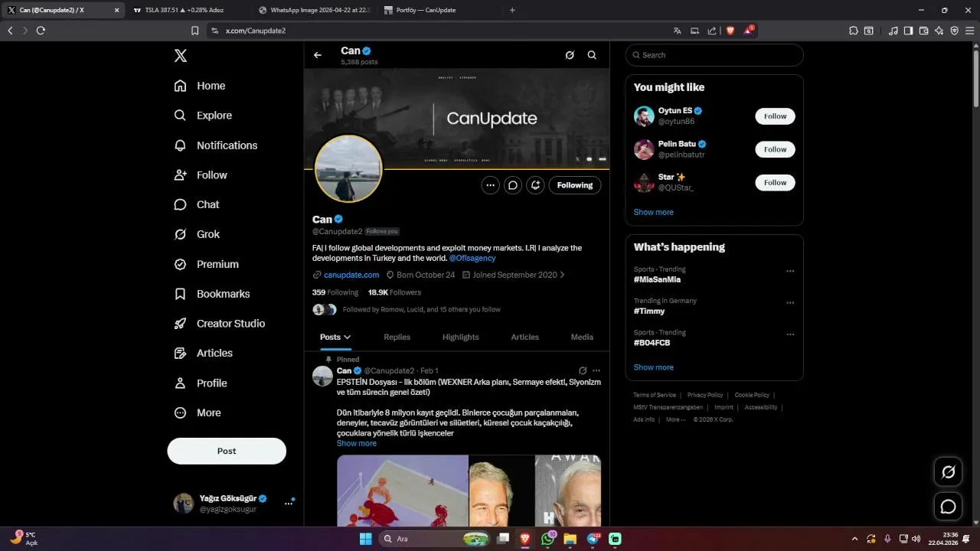Open account menu dots beside Yağız Göksügür
The height and width of the screenshot is (551, 980).
289,503
